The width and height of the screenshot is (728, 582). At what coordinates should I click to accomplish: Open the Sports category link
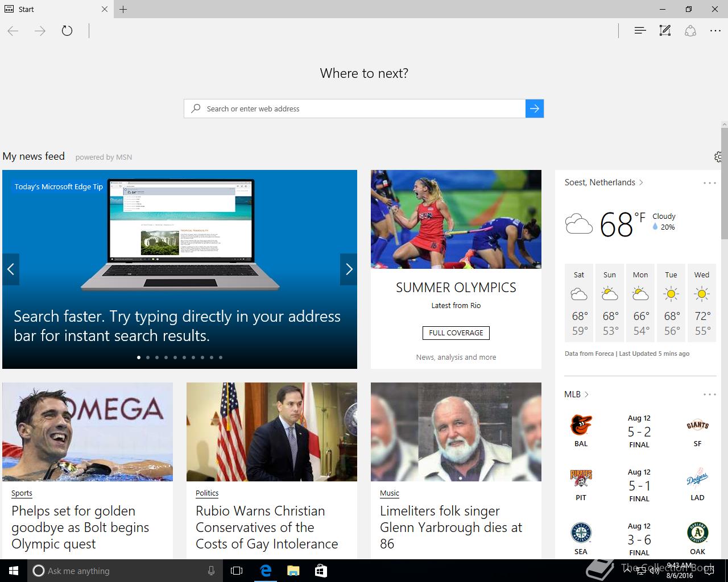[22, 493]
